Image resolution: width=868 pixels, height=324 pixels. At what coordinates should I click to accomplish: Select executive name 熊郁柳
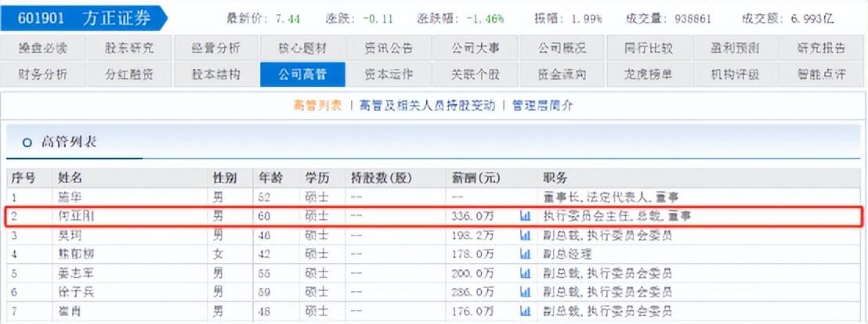point(76,254)
